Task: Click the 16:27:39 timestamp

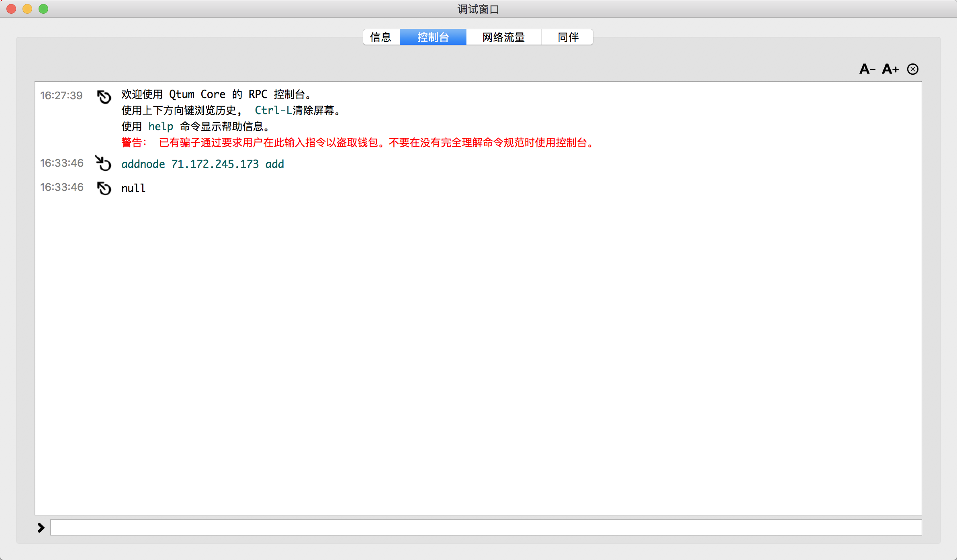Action: (x=61, y=95)
